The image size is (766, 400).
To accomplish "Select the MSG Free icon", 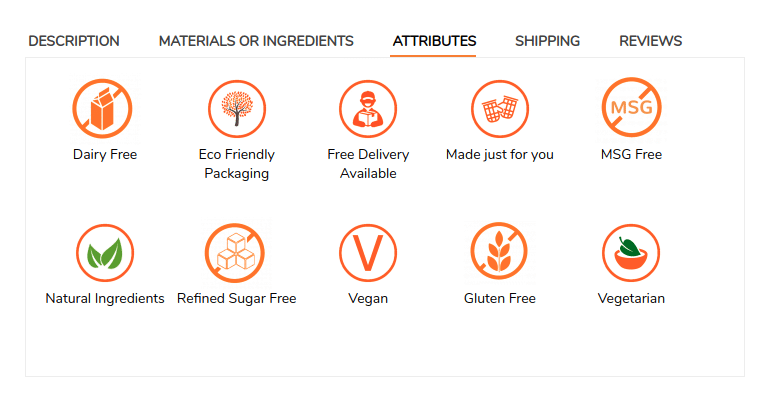I will [x=631, y=108].
